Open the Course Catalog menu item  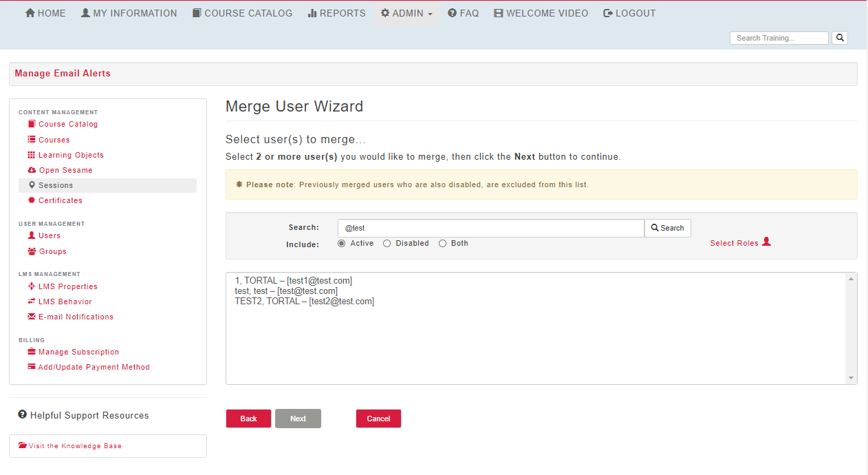[x=242, y=13]
